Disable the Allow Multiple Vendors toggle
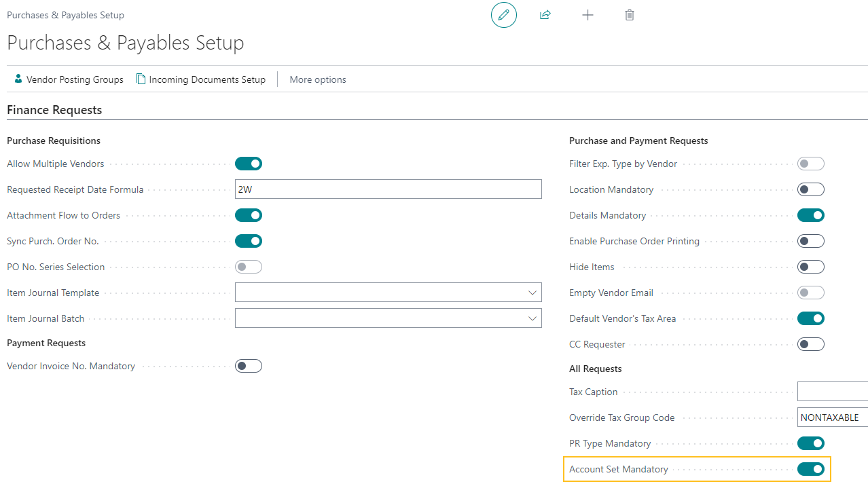868x486 pixels. (248, 163)
